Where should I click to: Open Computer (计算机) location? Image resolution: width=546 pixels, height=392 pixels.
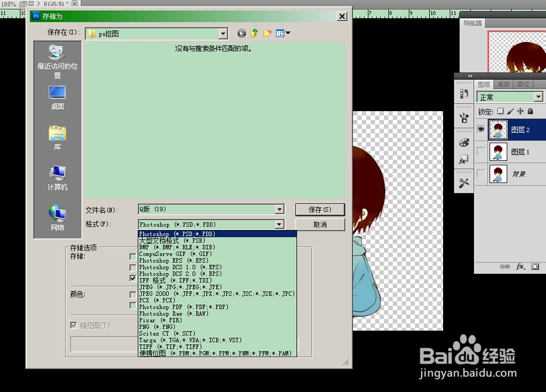(x=58, y=178)
